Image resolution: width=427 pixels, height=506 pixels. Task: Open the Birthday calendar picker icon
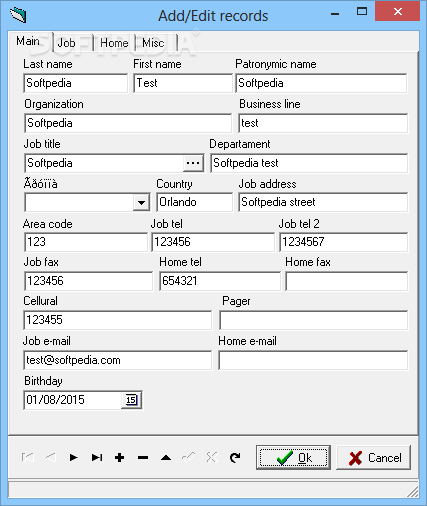pos(131,400)
